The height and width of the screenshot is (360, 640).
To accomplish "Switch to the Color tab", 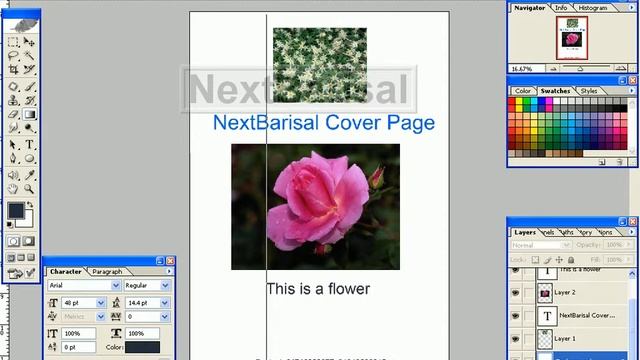I will [522, 91].
